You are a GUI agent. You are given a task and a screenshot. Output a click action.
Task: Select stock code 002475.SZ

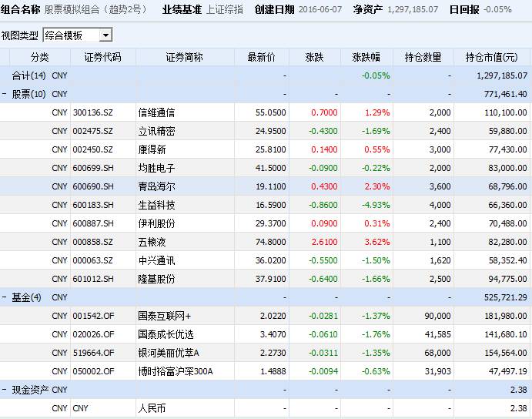tap(92, 131)
